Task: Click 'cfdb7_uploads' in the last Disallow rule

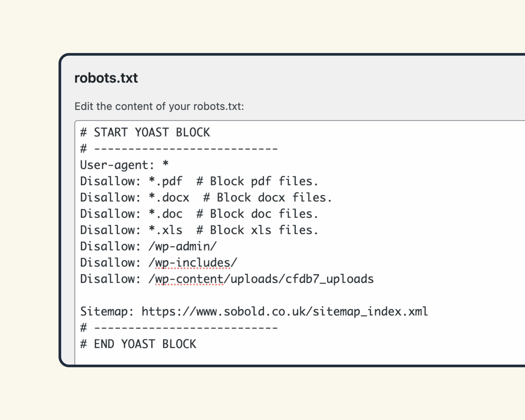Action: tap(329, 279)
